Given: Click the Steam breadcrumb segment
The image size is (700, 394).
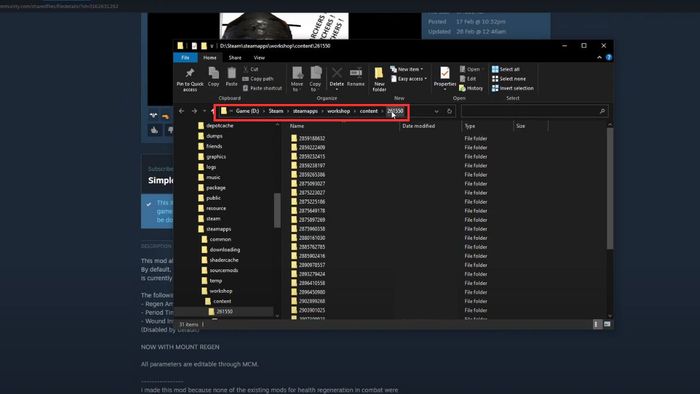Looking at the screenshot, I should [276, 111].
